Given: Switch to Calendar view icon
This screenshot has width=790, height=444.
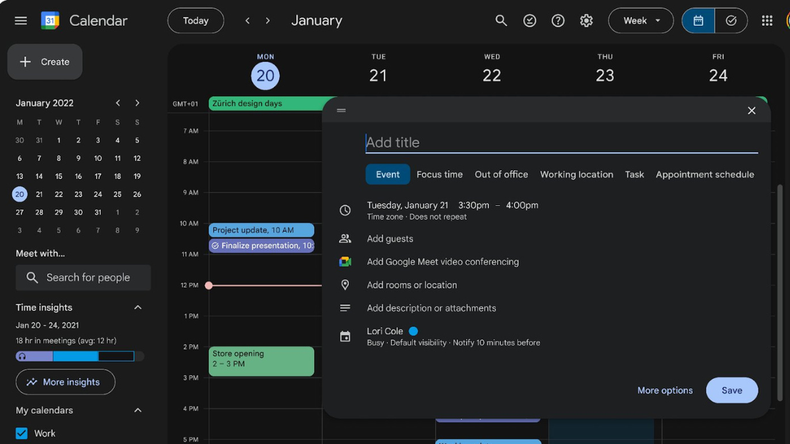Looking at the screenshot, I should [x=698, y=21].
